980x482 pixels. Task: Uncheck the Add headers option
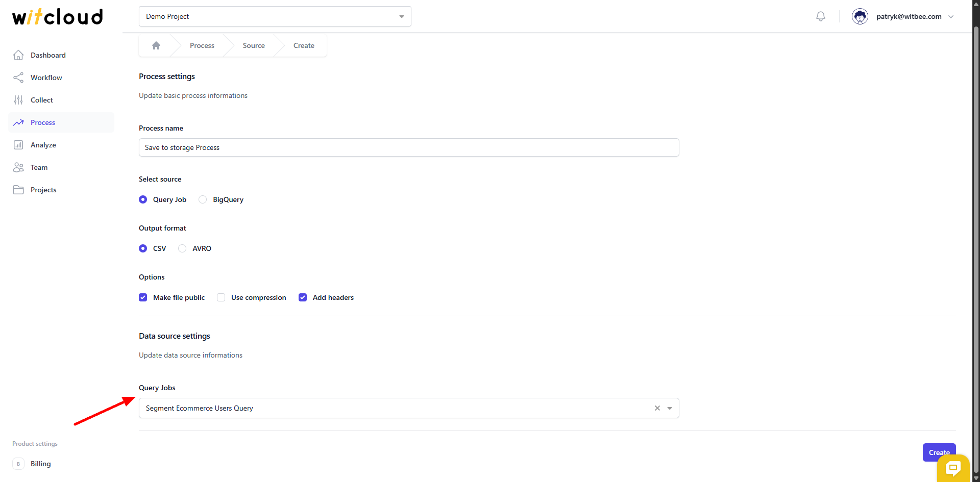coord(303,297)
